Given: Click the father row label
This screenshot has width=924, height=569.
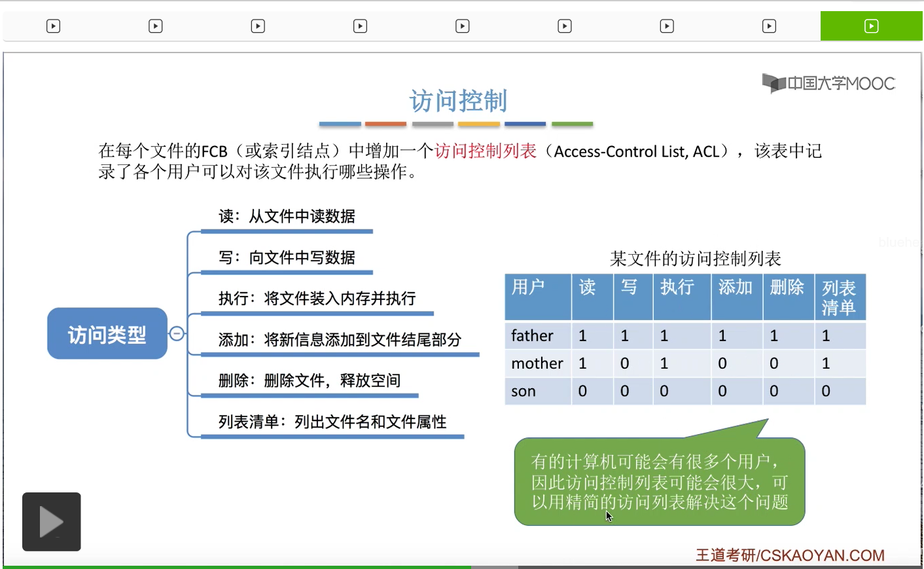Looking at the screenshot, I should tap(532, 336).
